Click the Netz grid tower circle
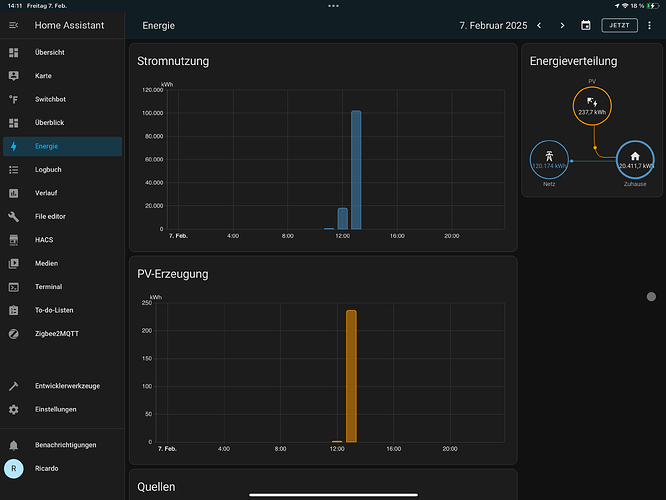 click(x=549, y=160)
